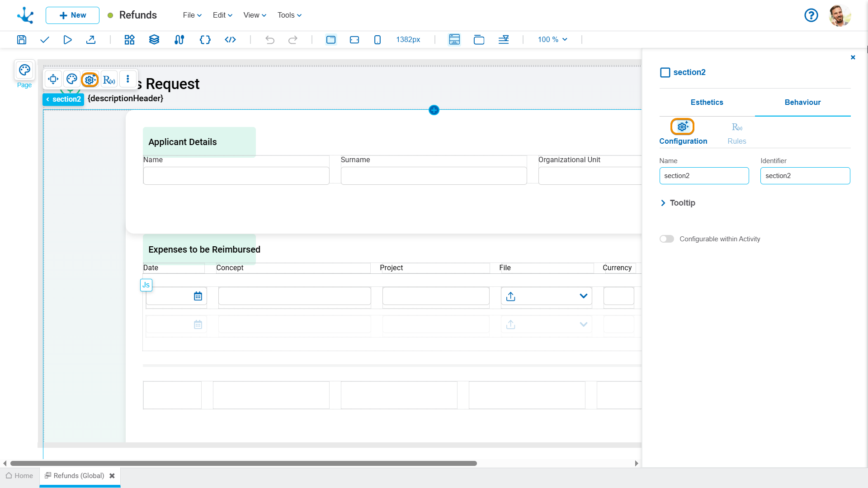Image resolution: width=868 pixels, height=488 pixels.
Task: Click the Save icon in toolbar
Action: click(22, 40)
